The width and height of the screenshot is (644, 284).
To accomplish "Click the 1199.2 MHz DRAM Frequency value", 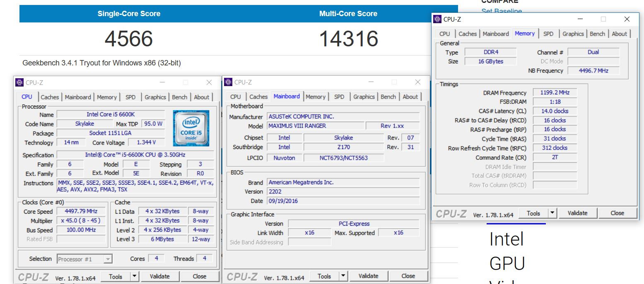I will pyautogui.click(x=555, y=93).
